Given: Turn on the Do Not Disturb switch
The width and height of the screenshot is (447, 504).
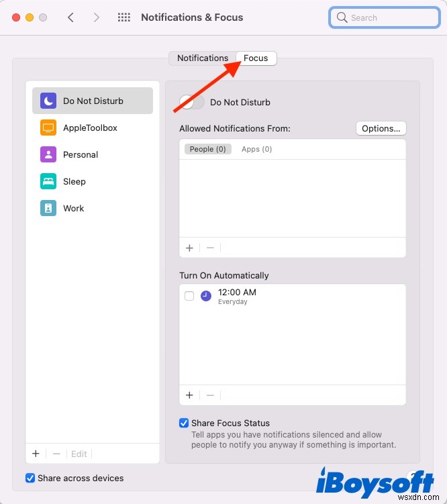Looking at the screenshot, I should 191,103.
